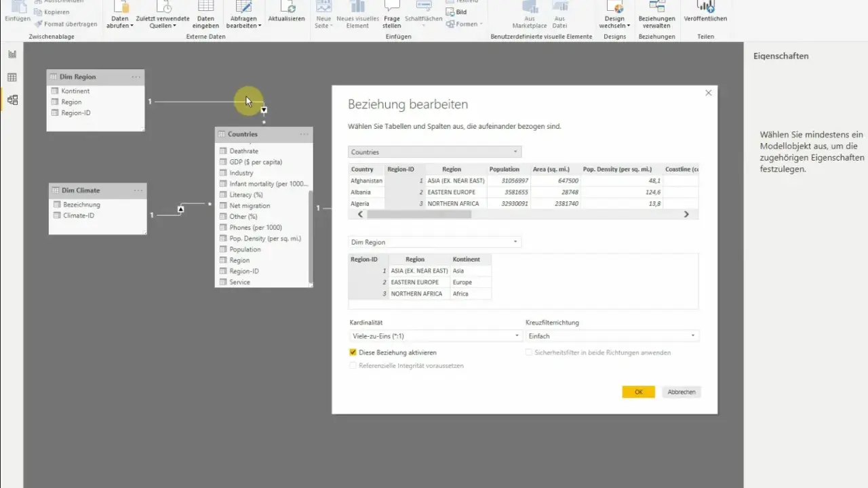Open Beziehungen verwalten dialog
Screen dimensions: 868x488
(656, 15)
